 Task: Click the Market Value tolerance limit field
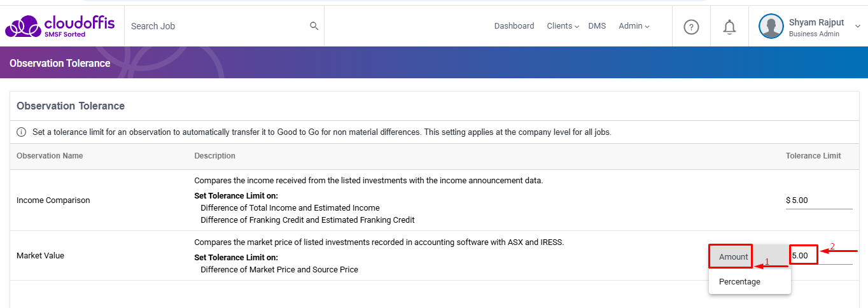coord(822,256)
